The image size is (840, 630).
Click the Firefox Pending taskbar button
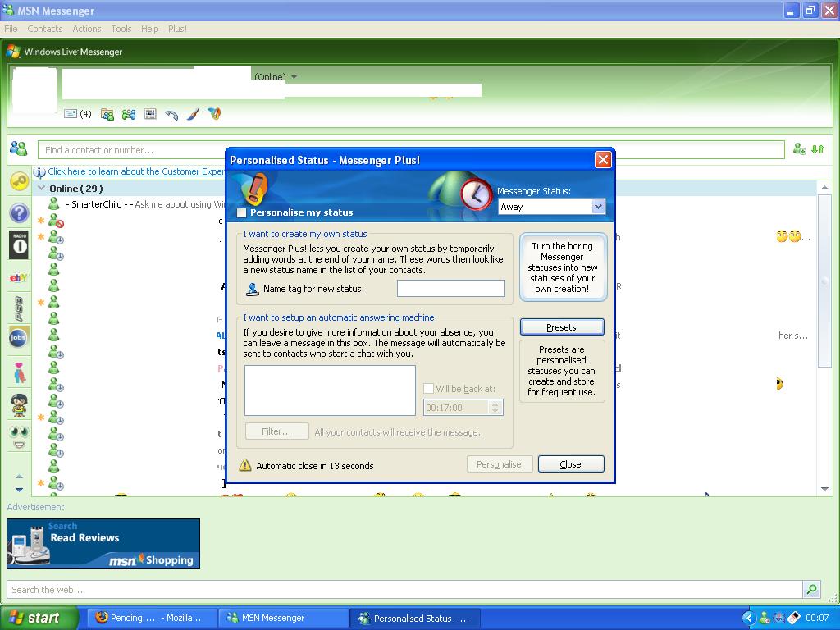(150, 618)
